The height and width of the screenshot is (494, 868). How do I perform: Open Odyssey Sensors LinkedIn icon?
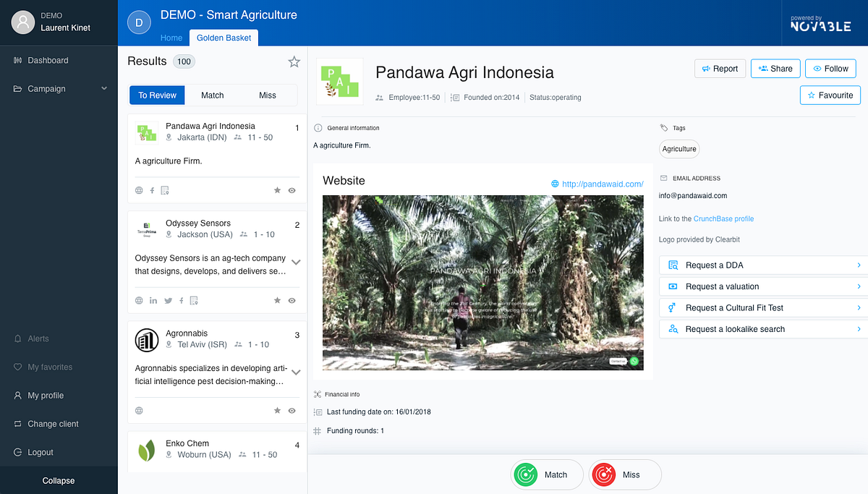point(153,300)
